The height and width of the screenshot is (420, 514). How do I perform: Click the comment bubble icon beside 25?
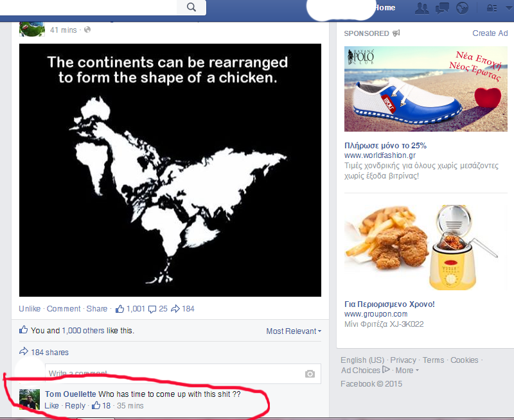152,309
